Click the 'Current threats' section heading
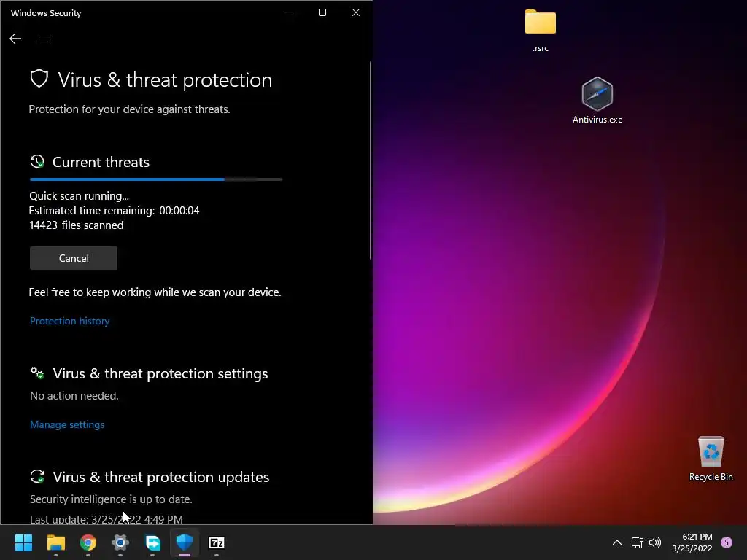This screenshot has height=560, width=747. [101, 162]
